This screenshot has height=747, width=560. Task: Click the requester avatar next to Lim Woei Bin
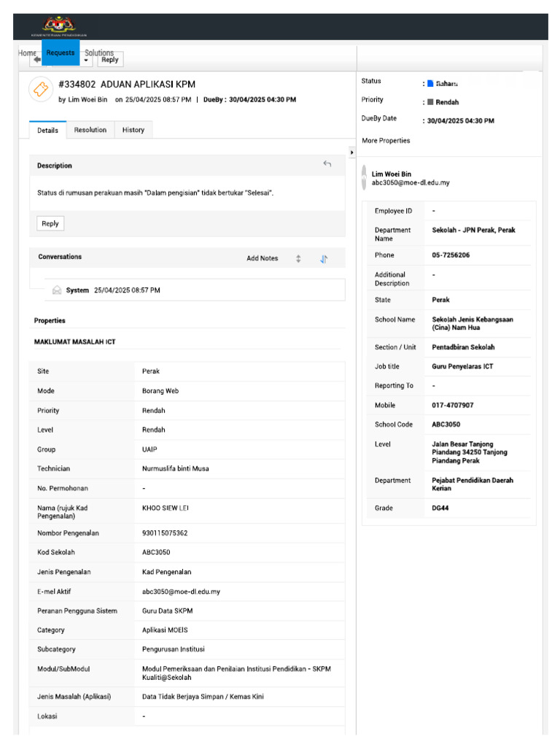364,178
